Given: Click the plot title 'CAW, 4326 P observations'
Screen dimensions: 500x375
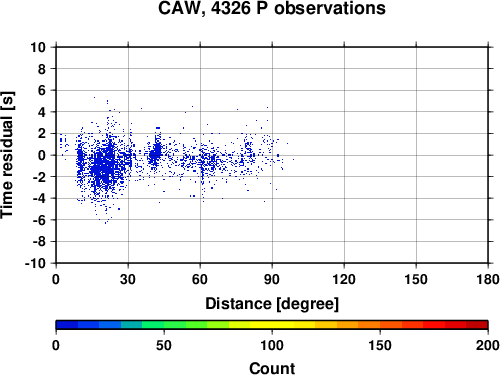Looking at the screenshot, I should tap(272, 8).
